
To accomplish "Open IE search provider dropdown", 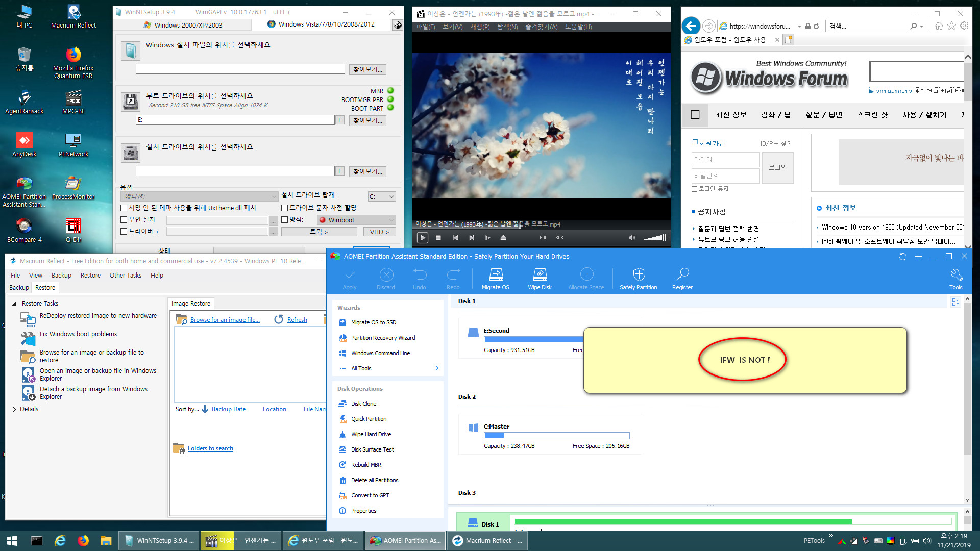I will (x=922, y=26).
